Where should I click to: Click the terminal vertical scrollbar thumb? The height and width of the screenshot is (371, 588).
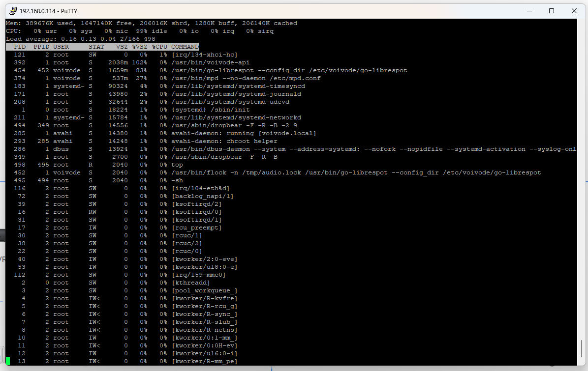581,348
